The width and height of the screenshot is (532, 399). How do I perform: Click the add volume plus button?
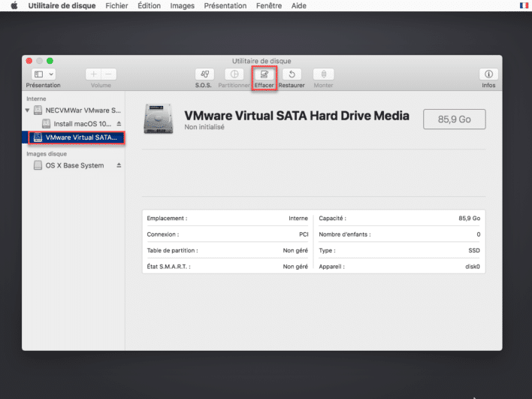point(93,74)
